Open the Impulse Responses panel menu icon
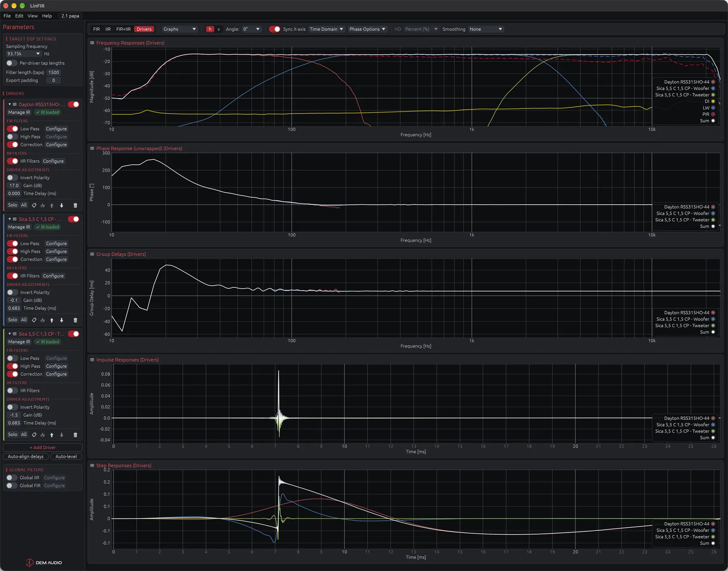 click(x=92, y=360)
